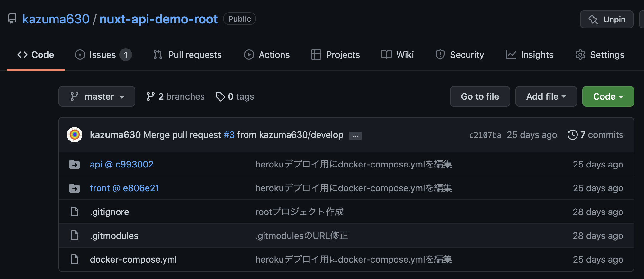Click 28 days ago on .gitignore row
The width and height of the screenshot is (644, 279).
pyautogui.click(x=598, y=212)
